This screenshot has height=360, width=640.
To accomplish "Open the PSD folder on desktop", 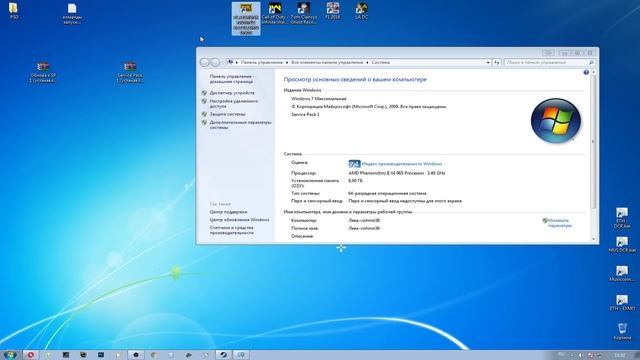I will [13, 11].
